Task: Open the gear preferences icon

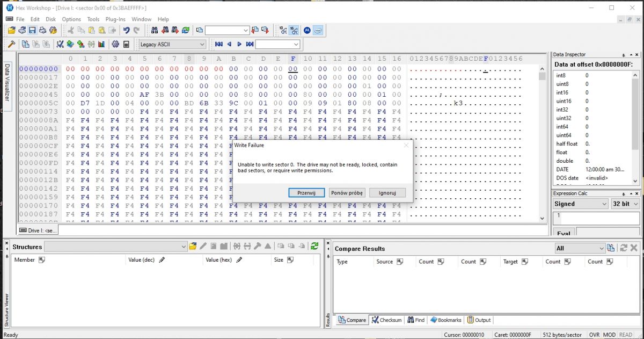Action: point(115,44)
